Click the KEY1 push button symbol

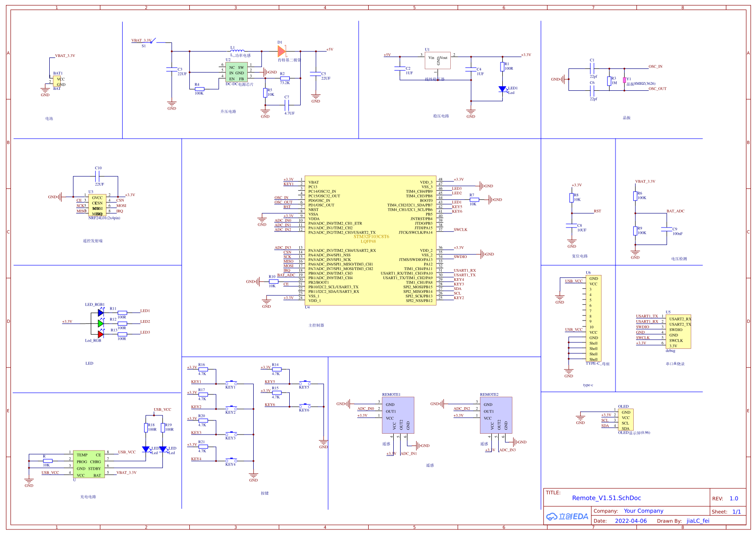tap(231, 382)
